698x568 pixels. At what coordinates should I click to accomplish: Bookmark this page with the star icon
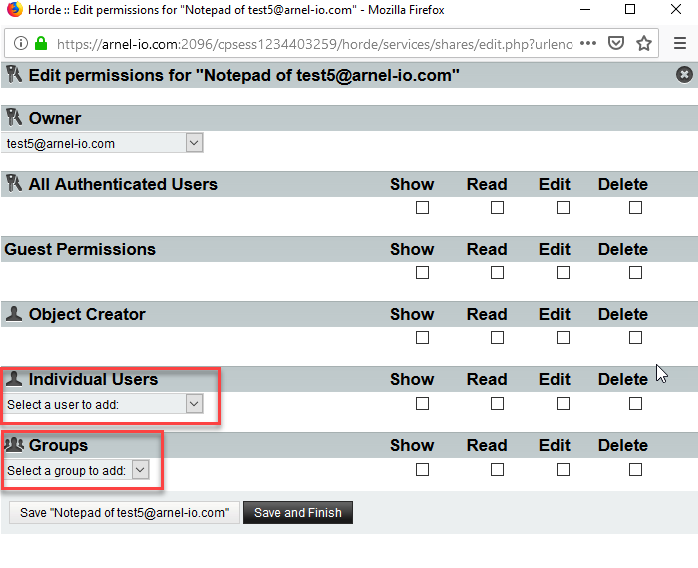click(x=644, y=44)
